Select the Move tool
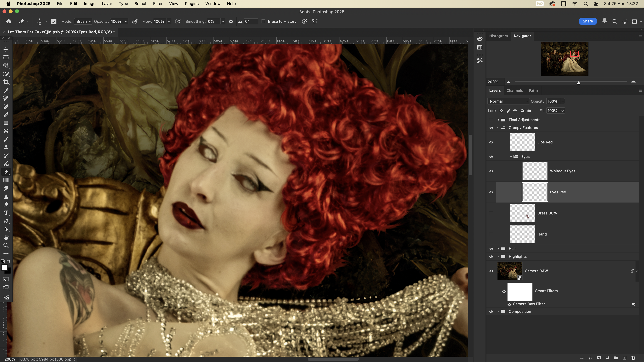 click(6, 49)
